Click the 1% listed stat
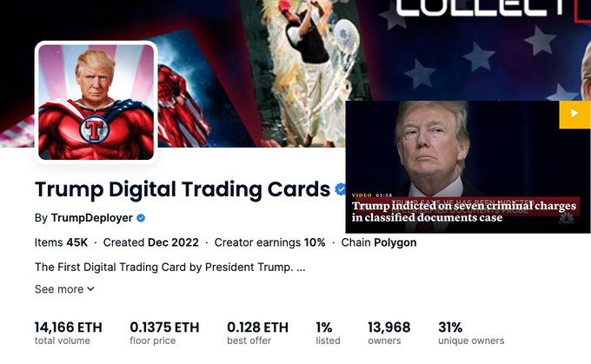Screen dimensions: 591x364 click(328, 333)
